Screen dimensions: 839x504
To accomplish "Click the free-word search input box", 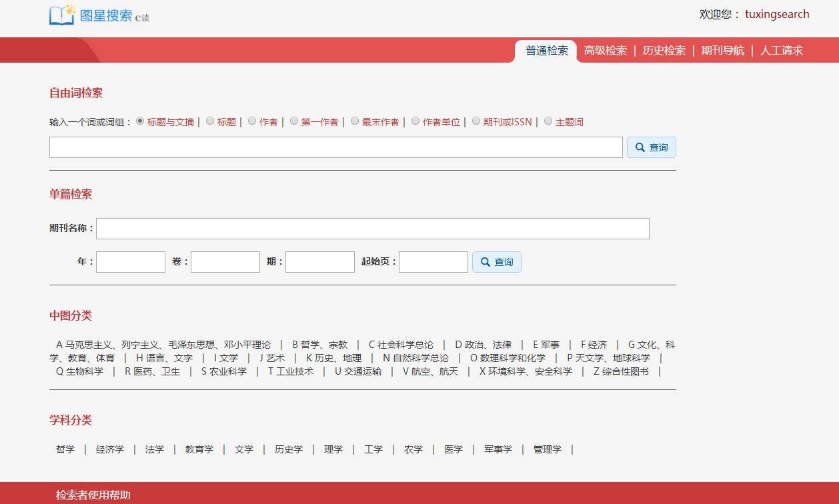I will [x=335, y=147].
